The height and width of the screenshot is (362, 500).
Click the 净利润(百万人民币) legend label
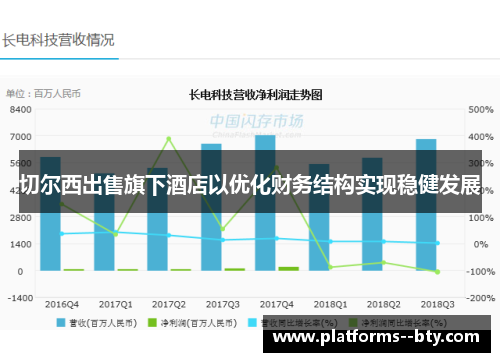(199, 323)
